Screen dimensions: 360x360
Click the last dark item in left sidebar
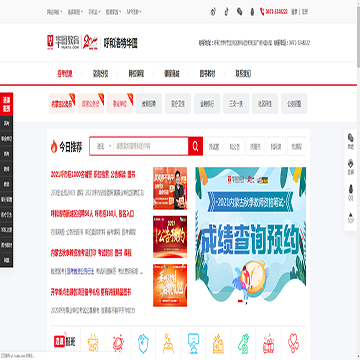click(7, 260)
